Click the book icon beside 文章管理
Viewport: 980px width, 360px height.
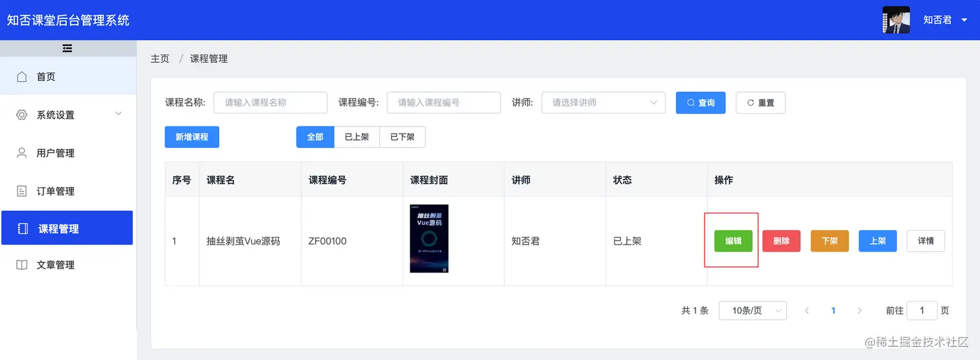[x=21, y=265]
